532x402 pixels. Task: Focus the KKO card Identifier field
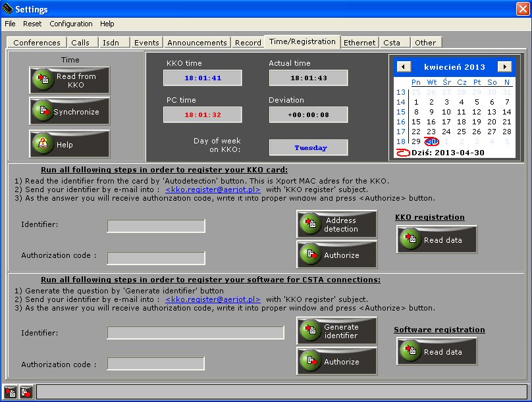click(156, 226)
